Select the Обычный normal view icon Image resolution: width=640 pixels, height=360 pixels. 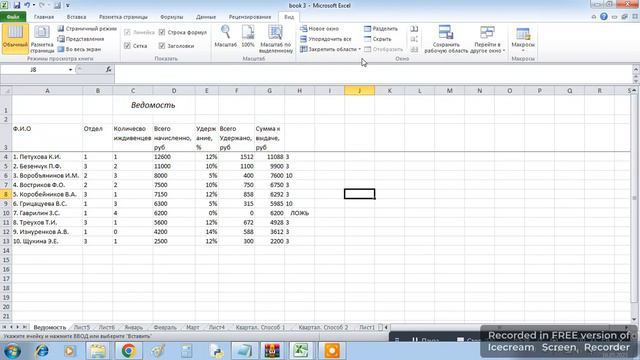15,38
